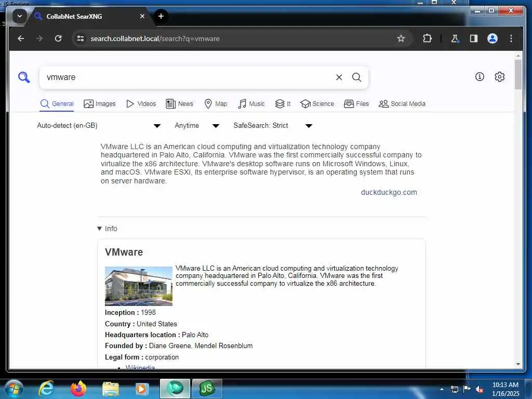Screen dimensions: 532x399
Task: Open SafeSearch: Strict dropdown
Action: click(x=273, y=126)
